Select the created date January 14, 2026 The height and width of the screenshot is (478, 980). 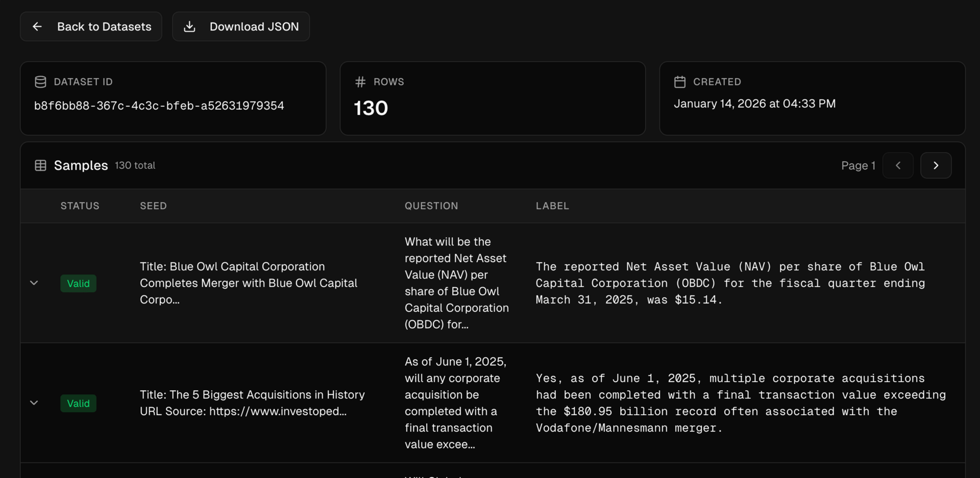[755, 104]
